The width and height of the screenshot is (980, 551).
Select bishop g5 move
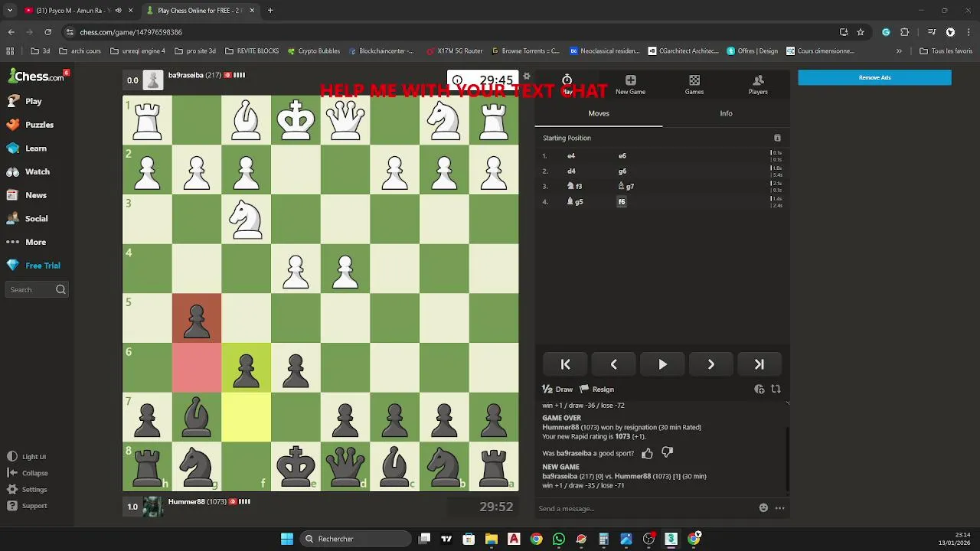tap(574, 202)
